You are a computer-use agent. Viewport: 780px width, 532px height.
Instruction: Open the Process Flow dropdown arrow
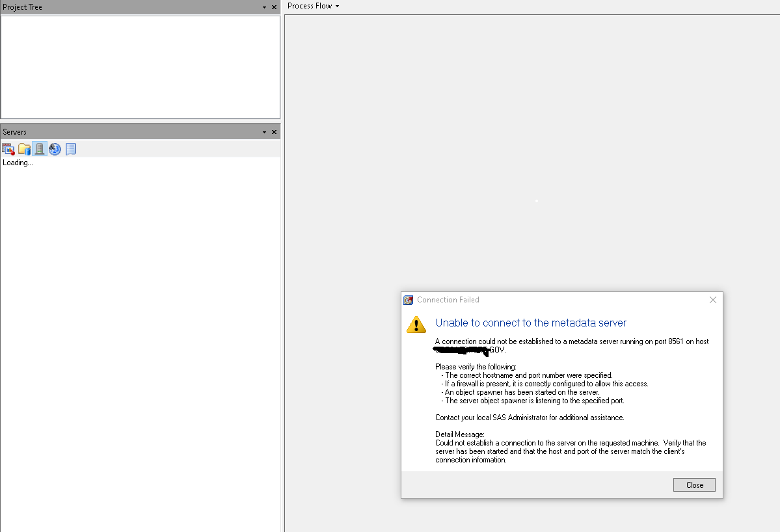pos(337,7)
